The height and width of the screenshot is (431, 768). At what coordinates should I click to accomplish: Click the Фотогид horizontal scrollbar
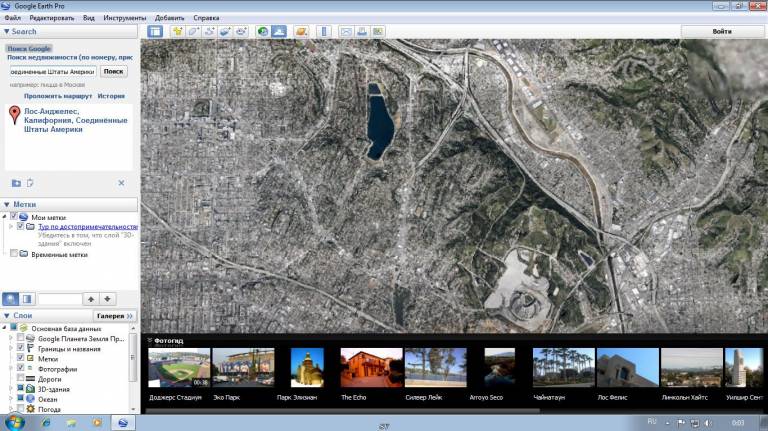[342, 411]
